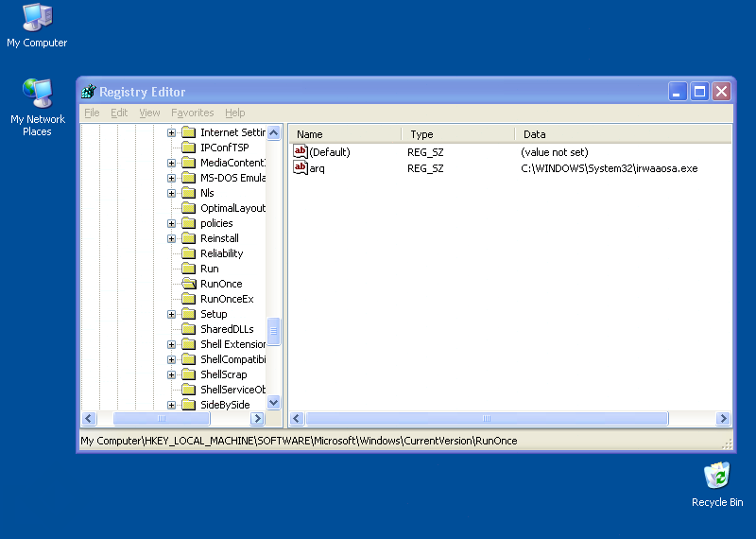
Task: Click the ShellCompatibility folder icon
Action: 188,359
